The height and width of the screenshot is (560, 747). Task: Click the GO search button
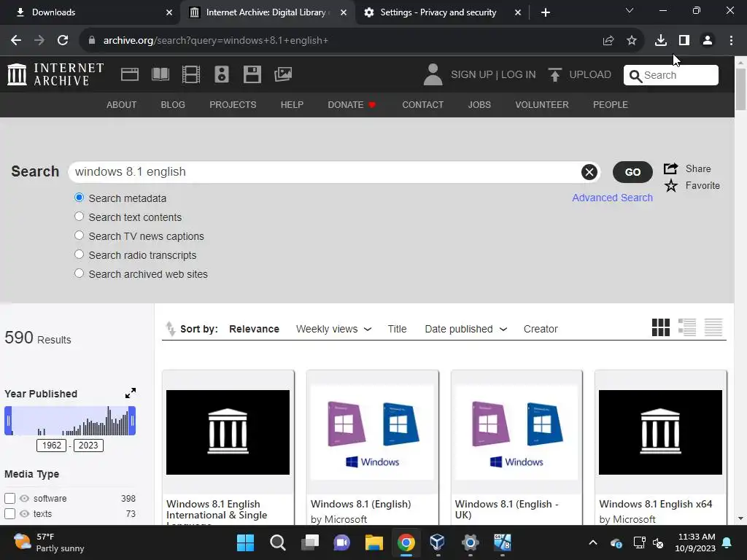pos(632,172)
